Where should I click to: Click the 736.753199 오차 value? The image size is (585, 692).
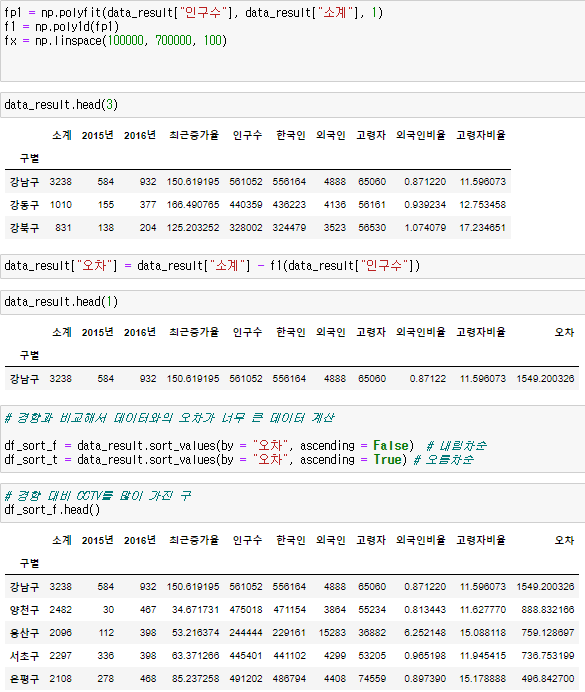[x=548, y=656]
